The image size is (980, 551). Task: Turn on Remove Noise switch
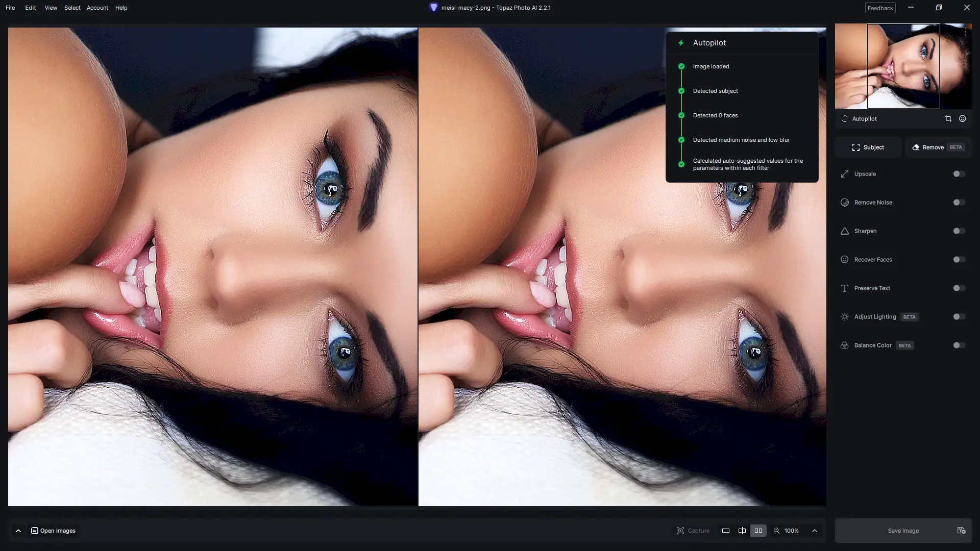click(x=959, y=203)
